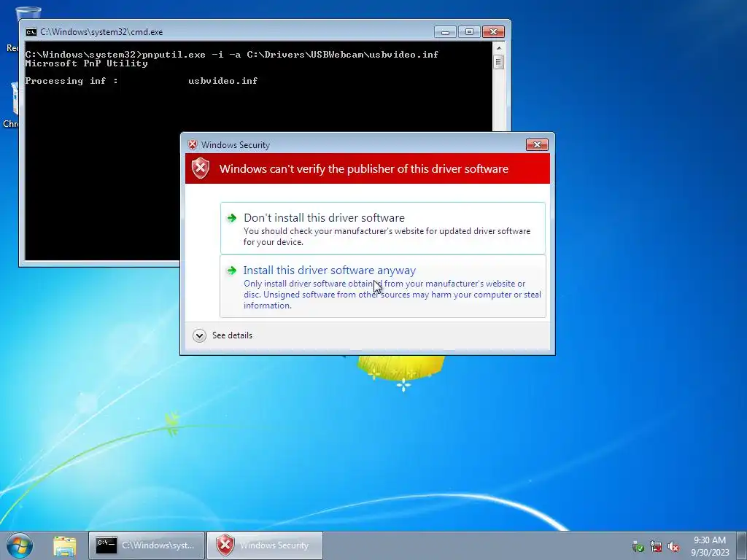
Task: Click the red shield icon in warning banner
Action: coord(201,168)
